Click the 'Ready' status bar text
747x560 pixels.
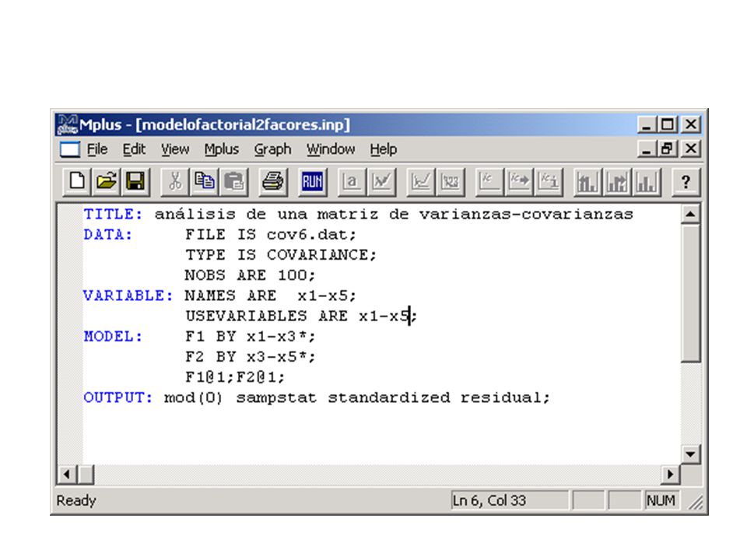(76, 500)
